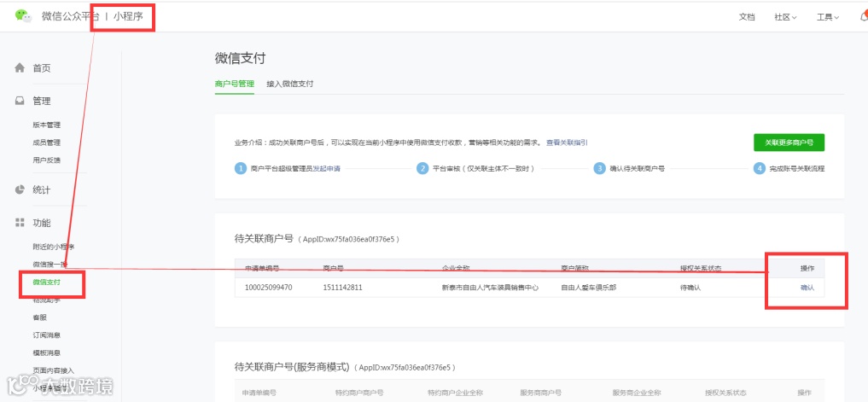Click the 服务商商户号 column header
The height and width of the screenshot is (402, 868).
[x=541, y=393]
